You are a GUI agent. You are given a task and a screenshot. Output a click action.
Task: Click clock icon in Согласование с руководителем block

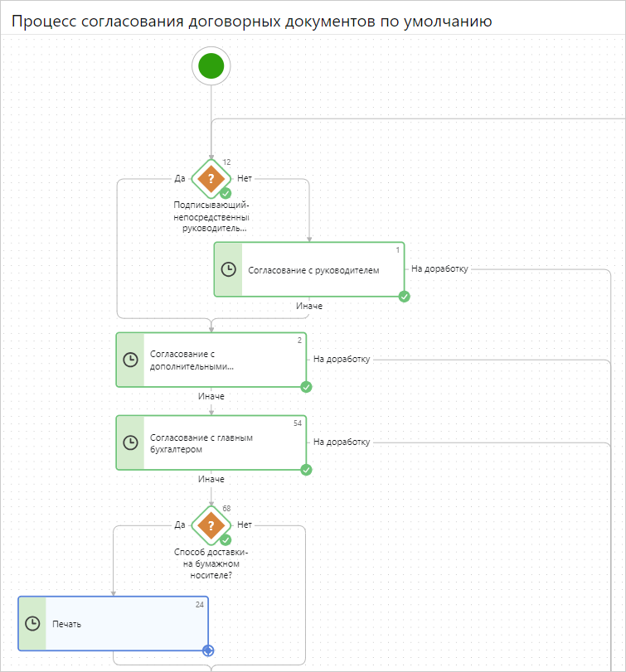point(228,269)
